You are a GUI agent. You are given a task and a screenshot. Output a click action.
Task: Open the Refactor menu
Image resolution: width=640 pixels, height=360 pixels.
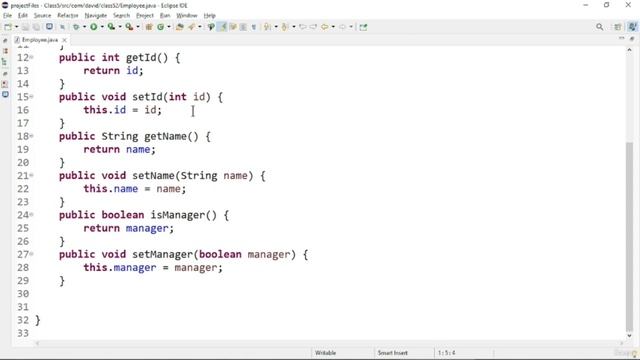pyautogui.click(x=67, y=16)
